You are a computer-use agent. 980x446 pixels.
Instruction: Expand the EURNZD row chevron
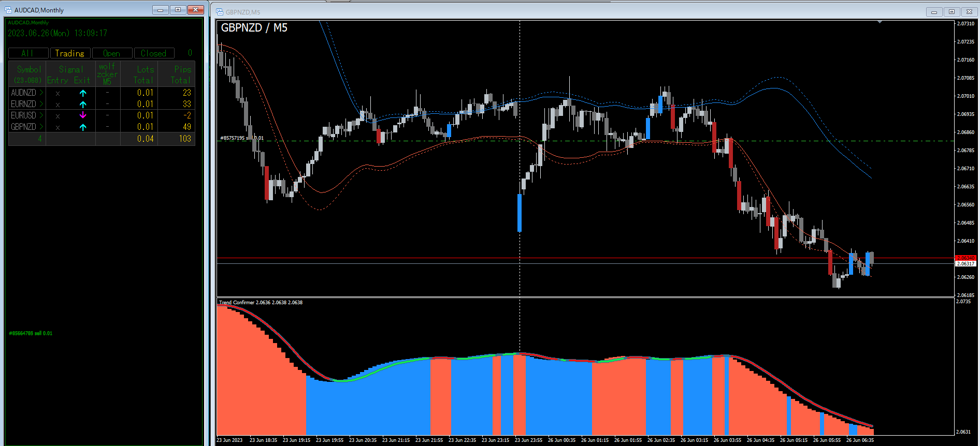(41, 104)
